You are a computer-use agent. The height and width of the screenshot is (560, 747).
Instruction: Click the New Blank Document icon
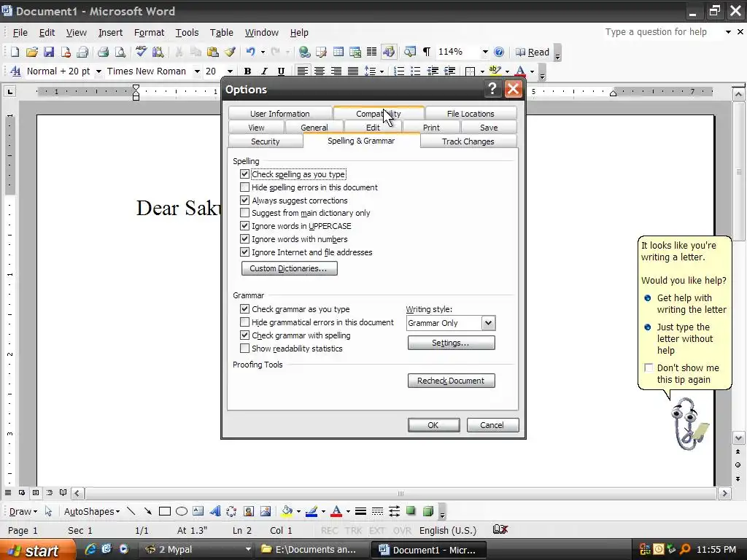coord(15,52)
